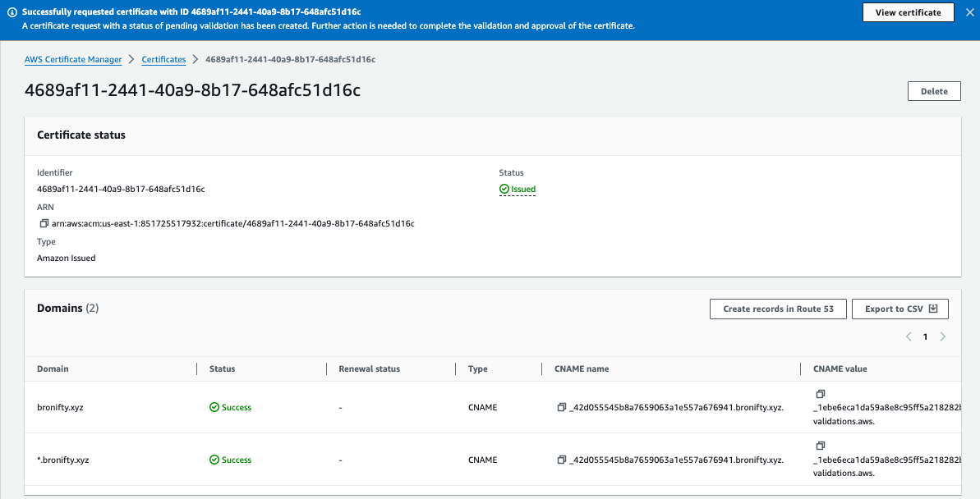Go to the previous page of domains
The height and width of the screenshot is (499, 980).
(909, 336)
